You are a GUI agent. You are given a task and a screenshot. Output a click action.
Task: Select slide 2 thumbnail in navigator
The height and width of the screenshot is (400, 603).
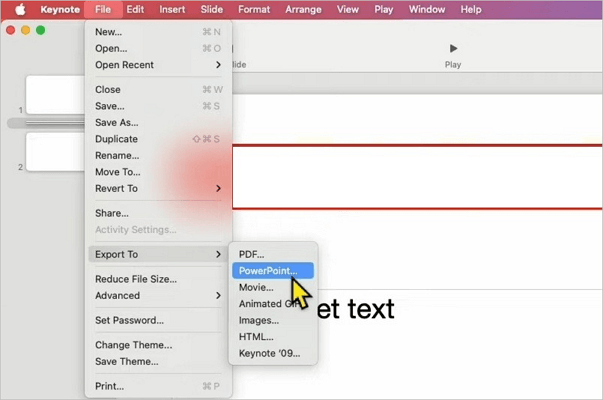tap(55, 152)
